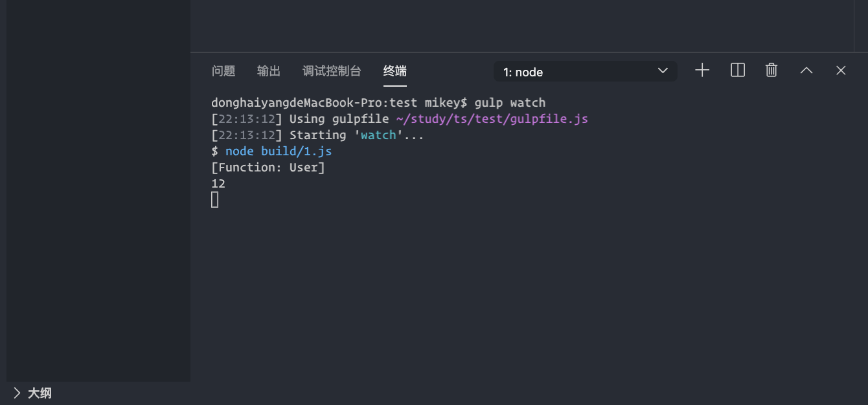The width and height of the screenshot is (868, 405).
Task: Open the 输出 tab
Action: [269, 71]
